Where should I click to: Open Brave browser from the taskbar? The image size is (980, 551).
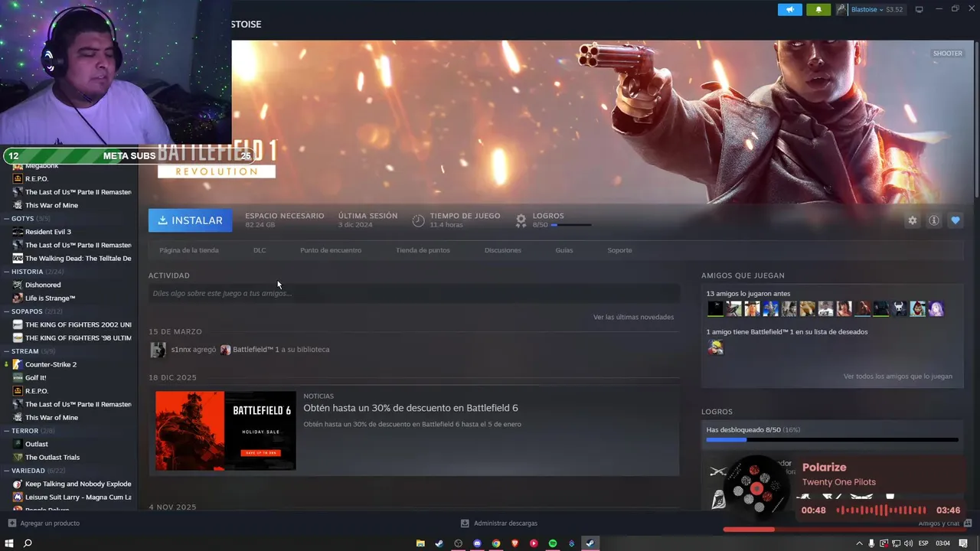pyautogui.click(x=514, y=543)
